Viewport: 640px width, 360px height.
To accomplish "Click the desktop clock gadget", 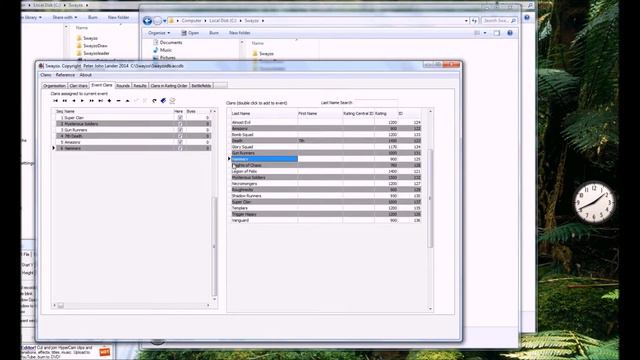I will (594, 202).
